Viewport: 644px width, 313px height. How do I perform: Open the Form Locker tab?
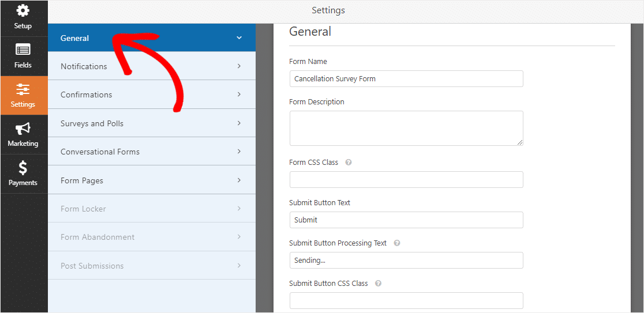[152, 209]
